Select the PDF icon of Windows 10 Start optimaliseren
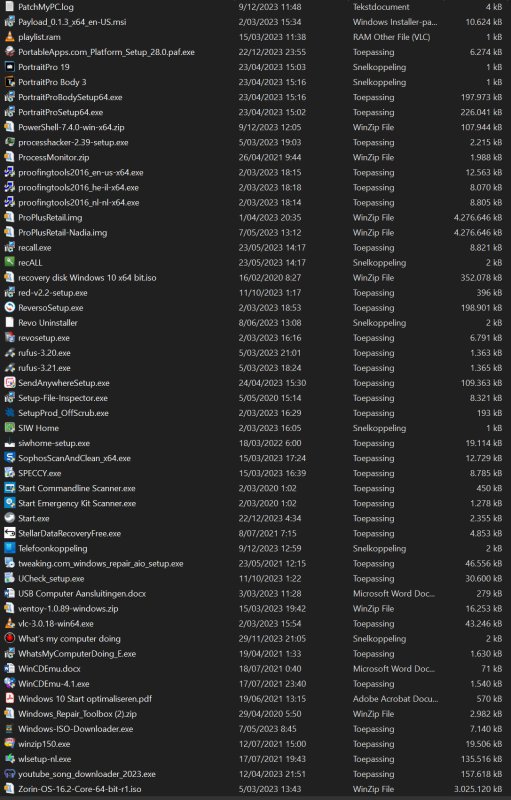511x800 pixels. click(x=9, y=698)
